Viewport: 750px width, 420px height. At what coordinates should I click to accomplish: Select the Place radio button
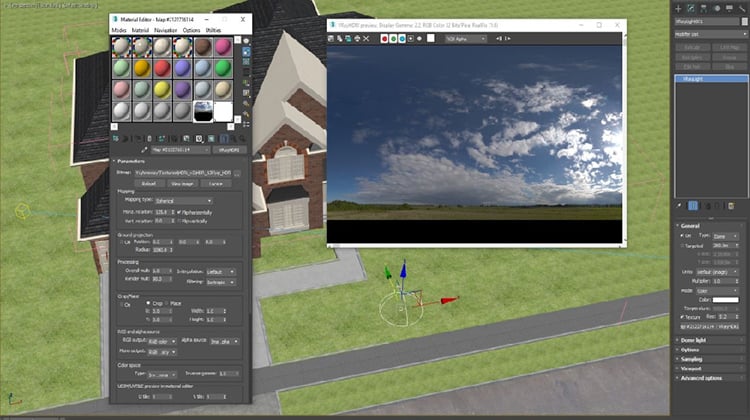coord(167,303)
